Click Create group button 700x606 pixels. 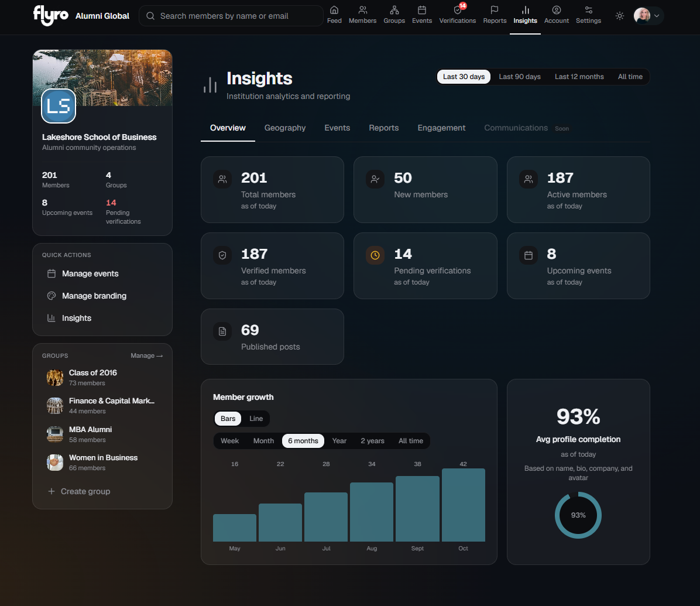pyautogui.click(x=79, y=491)
